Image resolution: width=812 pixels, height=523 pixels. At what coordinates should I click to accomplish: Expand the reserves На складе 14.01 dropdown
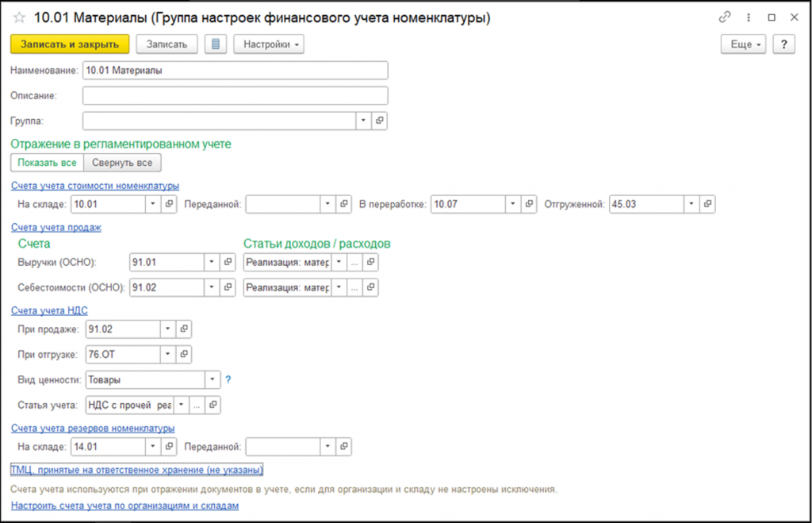coord(153,446)
